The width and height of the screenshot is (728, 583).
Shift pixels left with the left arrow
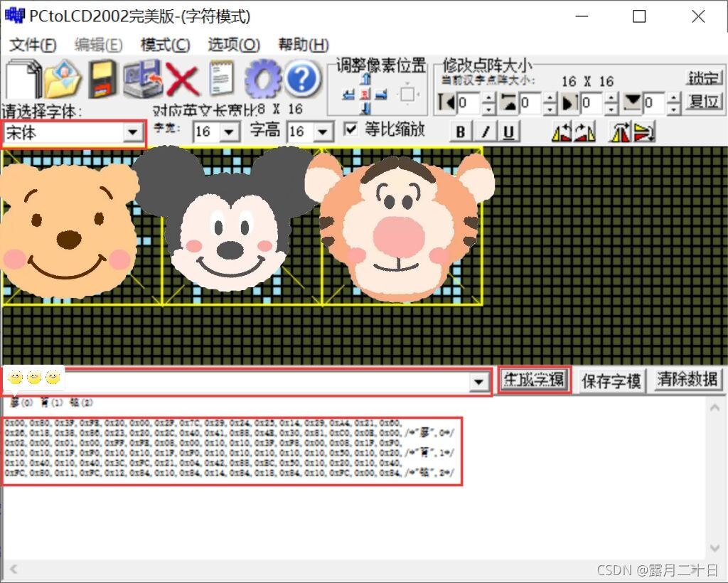pyautogui.click(x=348, y=95)
